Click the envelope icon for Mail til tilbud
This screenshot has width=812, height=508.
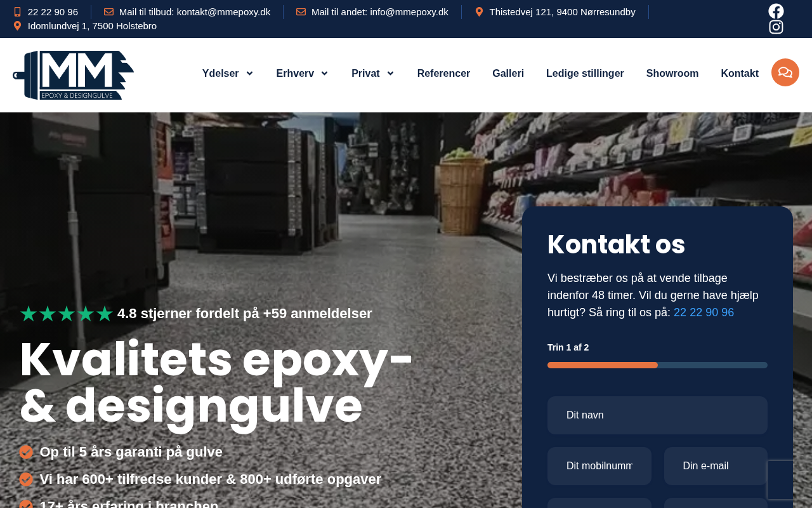[108, 12]
